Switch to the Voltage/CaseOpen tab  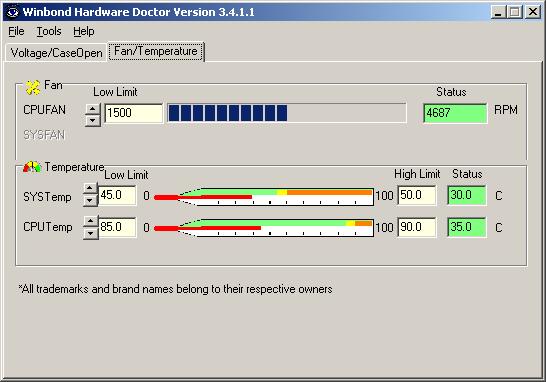(x=56, y=53)
